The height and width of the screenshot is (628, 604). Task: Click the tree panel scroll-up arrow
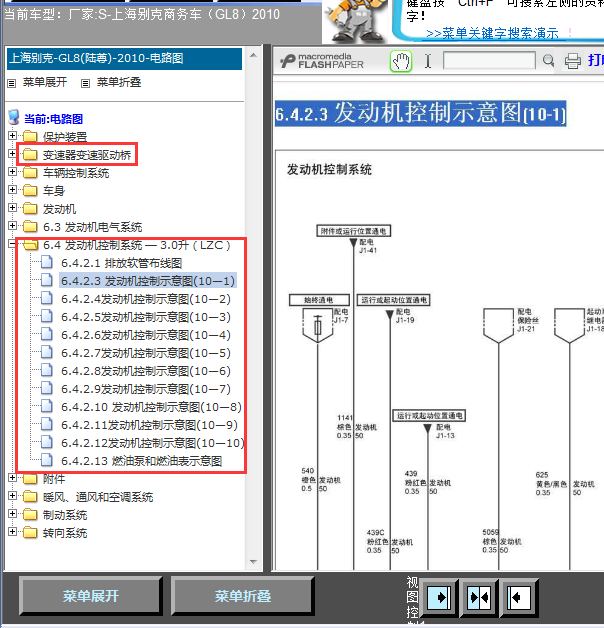(253, 55)
